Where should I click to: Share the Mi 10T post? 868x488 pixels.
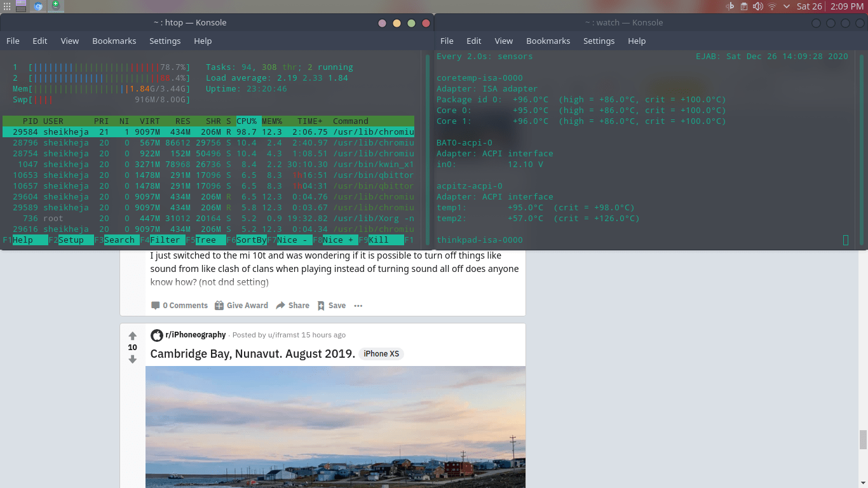pyautogui.click(x=292, y=306)
